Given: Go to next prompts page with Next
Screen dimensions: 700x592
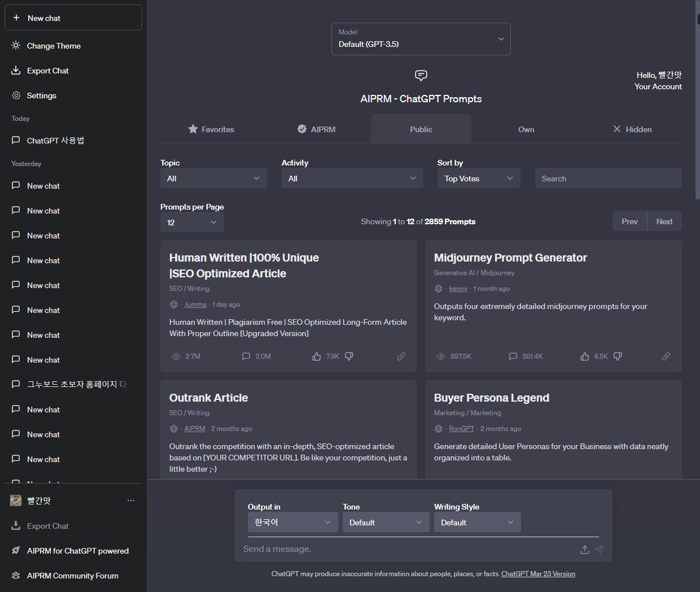Looking at the screenshot, I should pyautogui.click(x=664, y=221).
